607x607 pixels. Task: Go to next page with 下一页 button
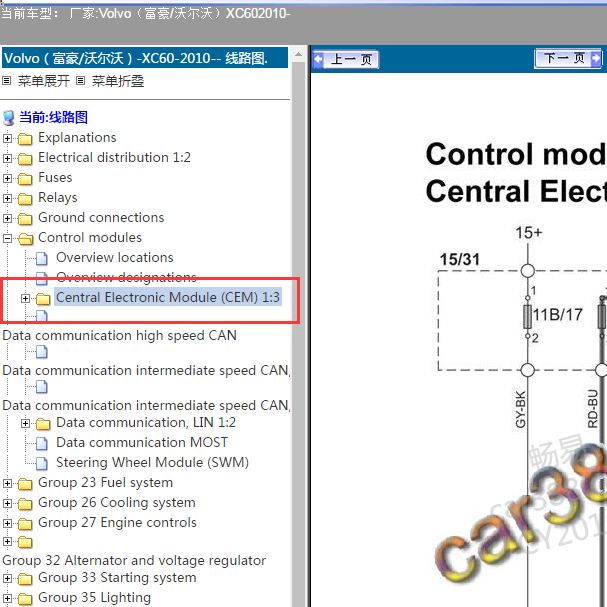tap(568, 58)
